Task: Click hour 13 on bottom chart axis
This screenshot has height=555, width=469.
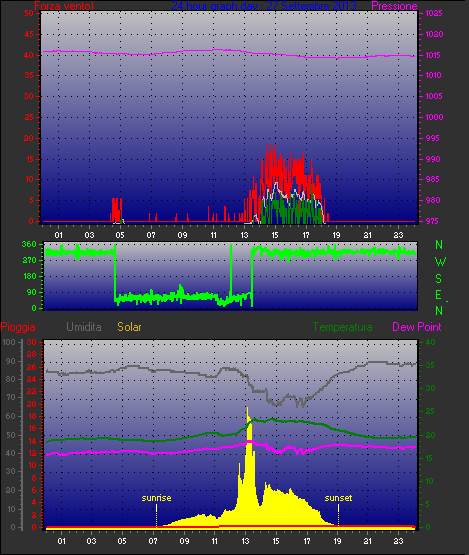Action: (x=245, y=541)
